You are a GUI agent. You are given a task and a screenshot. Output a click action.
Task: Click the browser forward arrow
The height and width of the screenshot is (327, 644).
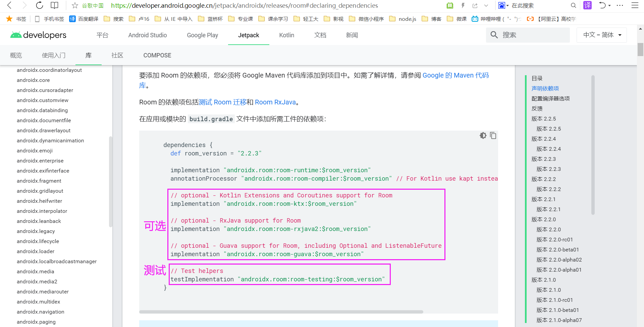pos(24,5)
